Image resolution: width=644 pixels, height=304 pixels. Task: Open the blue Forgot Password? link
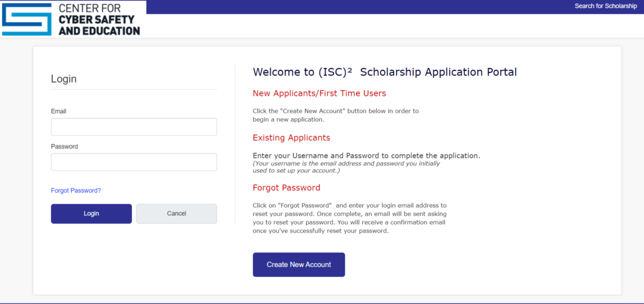[x=76, y=191]
